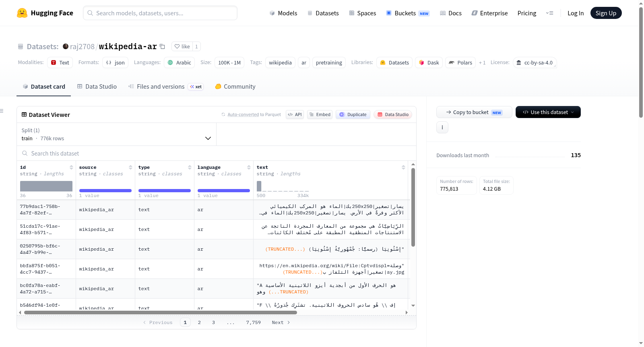
Task: Click the API button
Action: tap(295, 114)
